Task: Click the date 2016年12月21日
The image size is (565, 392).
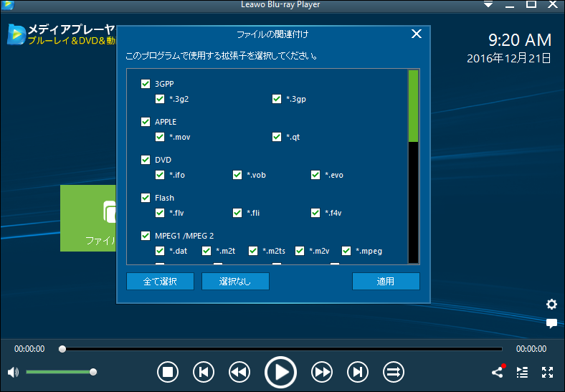Action: [x=509, y=58]
